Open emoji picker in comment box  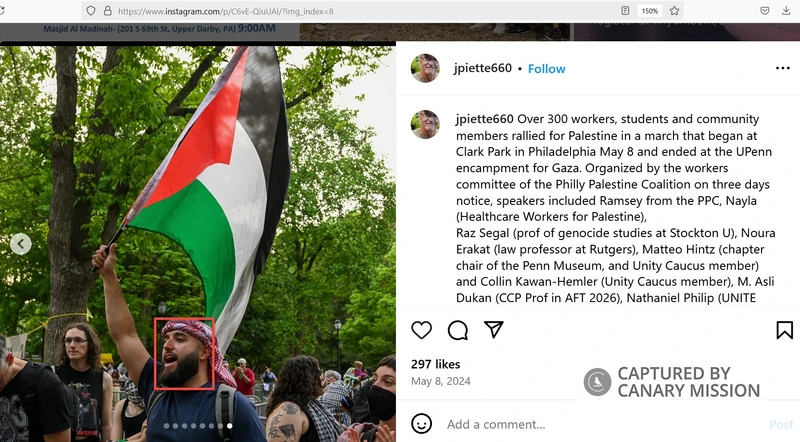click(x=421, y=424)
